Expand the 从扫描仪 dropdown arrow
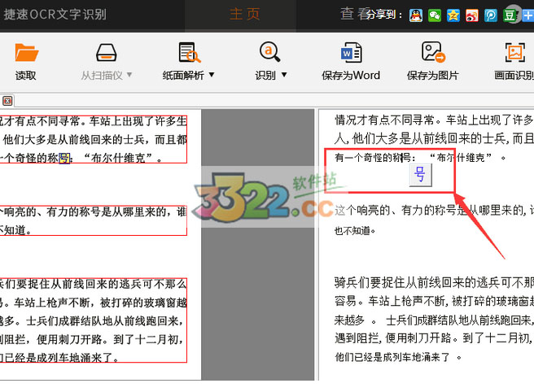534x392 pixels. 129,75
